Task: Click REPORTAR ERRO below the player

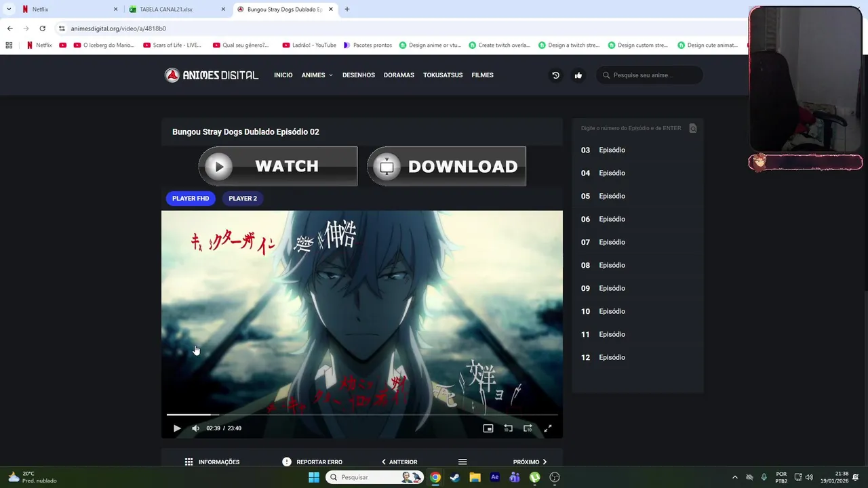Action: [313, 462]
